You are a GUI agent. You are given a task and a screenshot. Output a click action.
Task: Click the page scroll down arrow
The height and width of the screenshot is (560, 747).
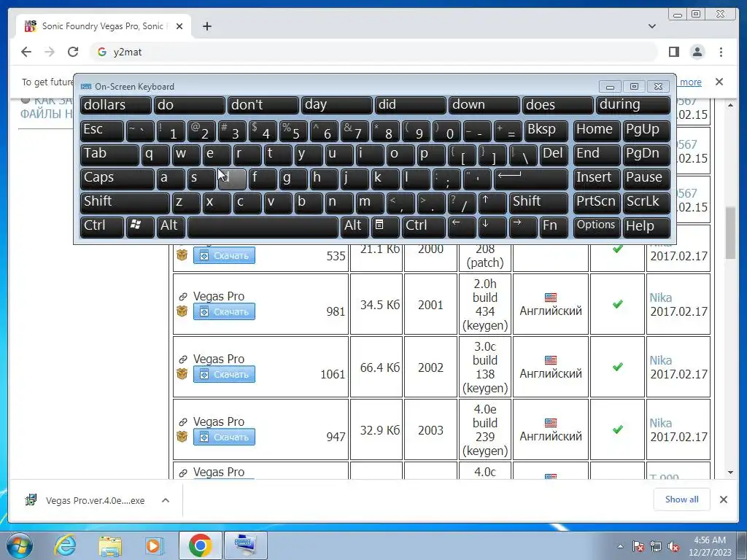731,472
